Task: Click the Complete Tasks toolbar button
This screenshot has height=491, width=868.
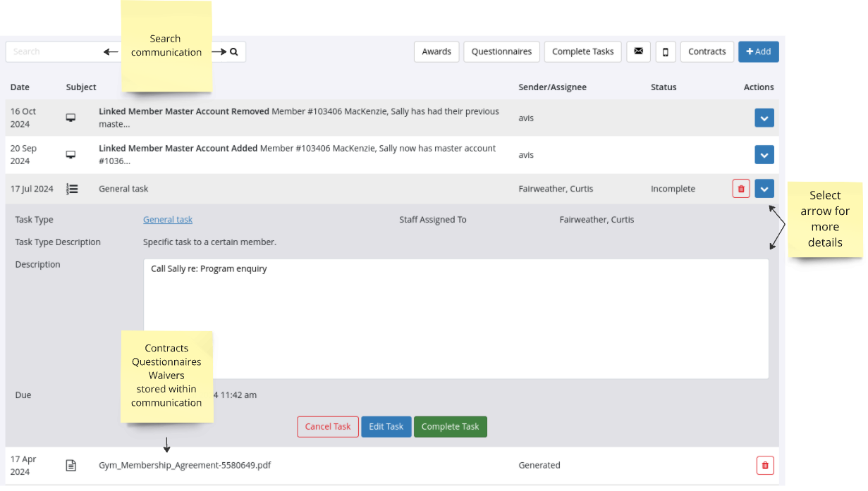Action: 582,51
